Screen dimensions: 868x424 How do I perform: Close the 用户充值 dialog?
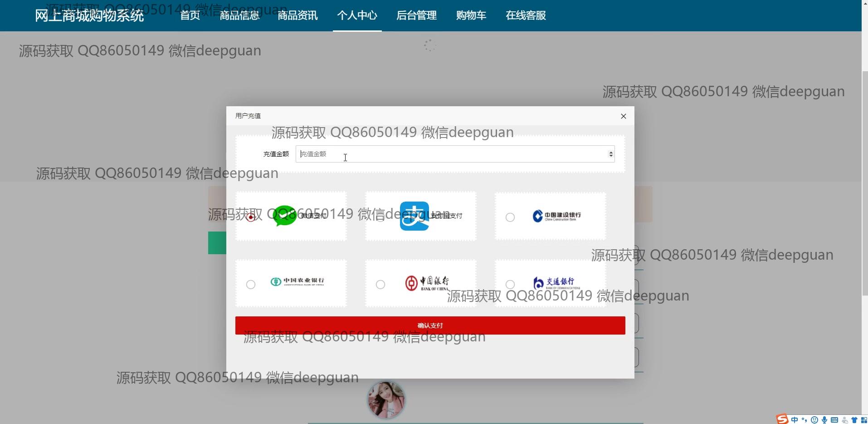tap(624, 116)
